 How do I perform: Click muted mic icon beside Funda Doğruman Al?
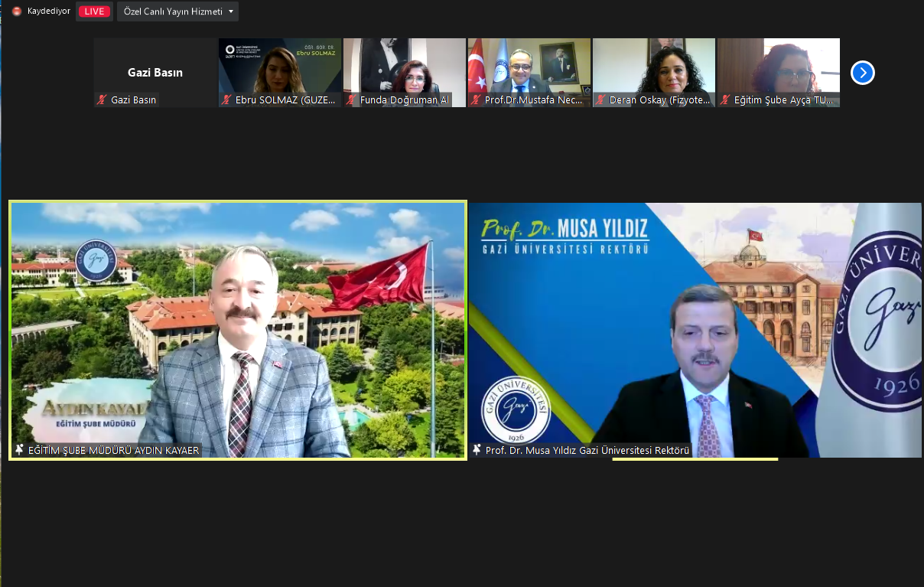click(351, 99)
